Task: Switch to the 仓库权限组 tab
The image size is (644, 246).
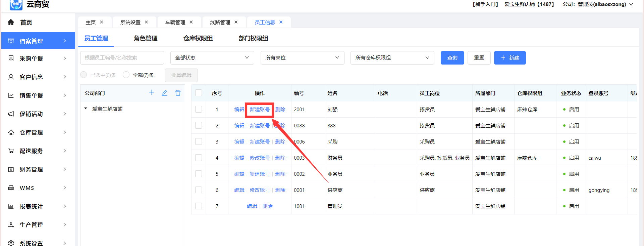Action: coord(198,38)
